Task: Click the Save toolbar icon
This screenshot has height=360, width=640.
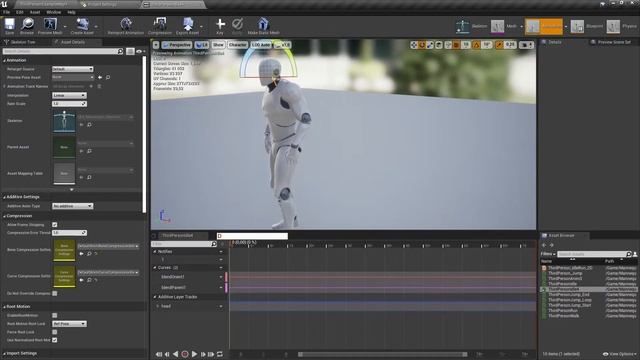Action: 9,26
